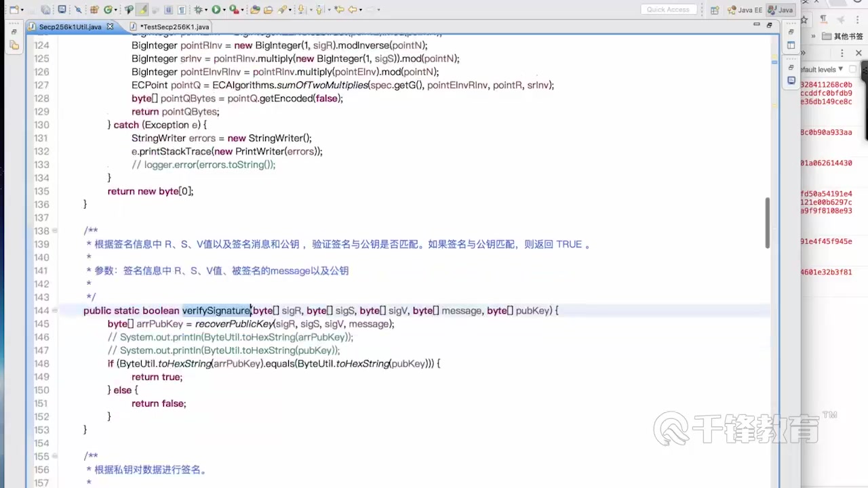Click the Run External Tools icon
The height and width of the screenshot is (488, 868).
234,9
